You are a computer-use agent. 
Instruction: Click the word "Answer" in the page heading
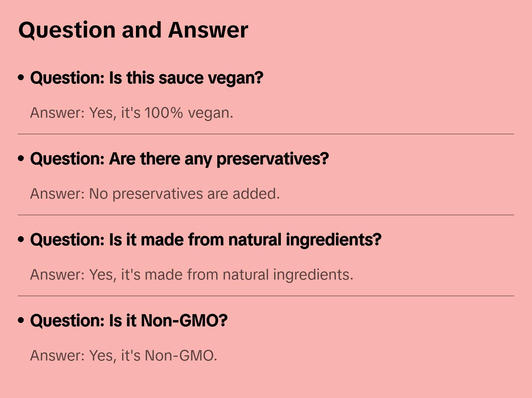tap(208, 30)
